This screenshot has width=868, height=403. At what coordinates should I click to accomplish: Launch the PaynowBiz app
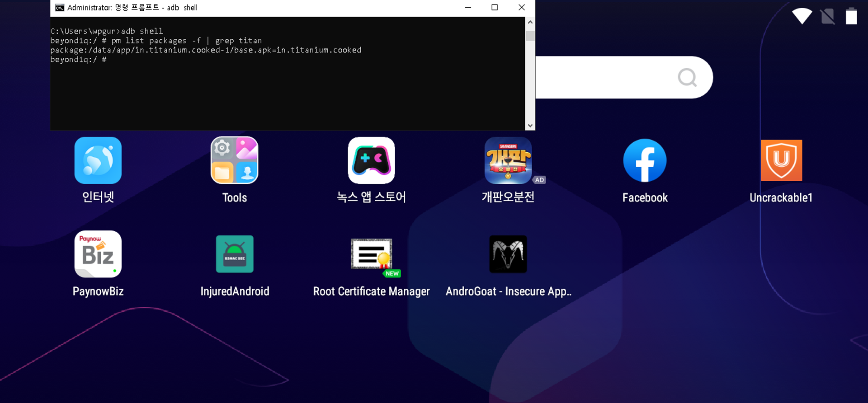tap(98, 254)
